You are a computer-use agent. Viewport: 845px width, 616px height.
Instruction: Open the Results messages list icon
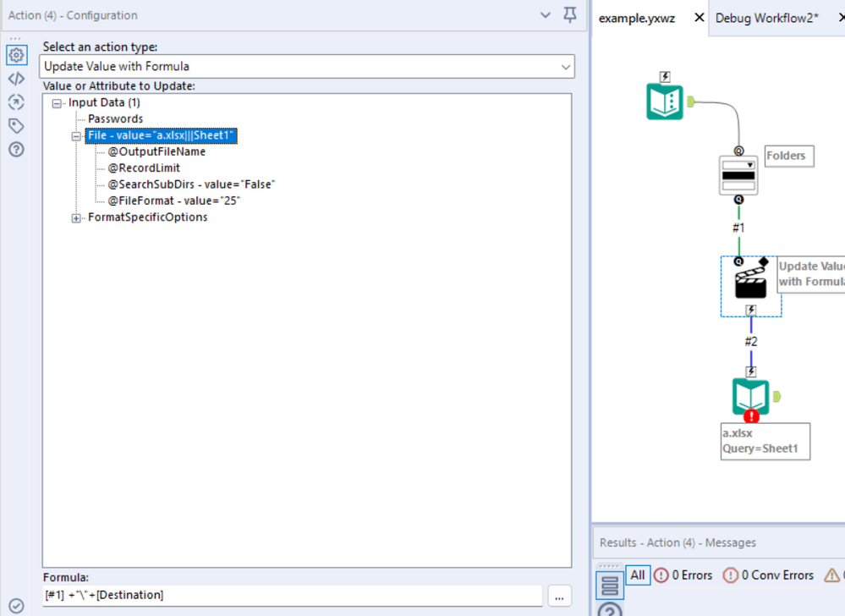click(610, 586)
